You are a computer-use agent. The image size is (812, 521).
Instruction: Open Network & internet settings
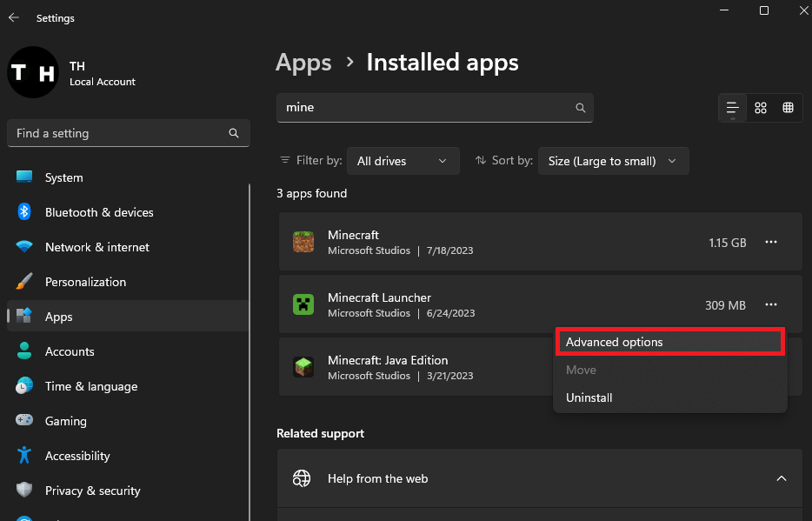tap(128, 246)
